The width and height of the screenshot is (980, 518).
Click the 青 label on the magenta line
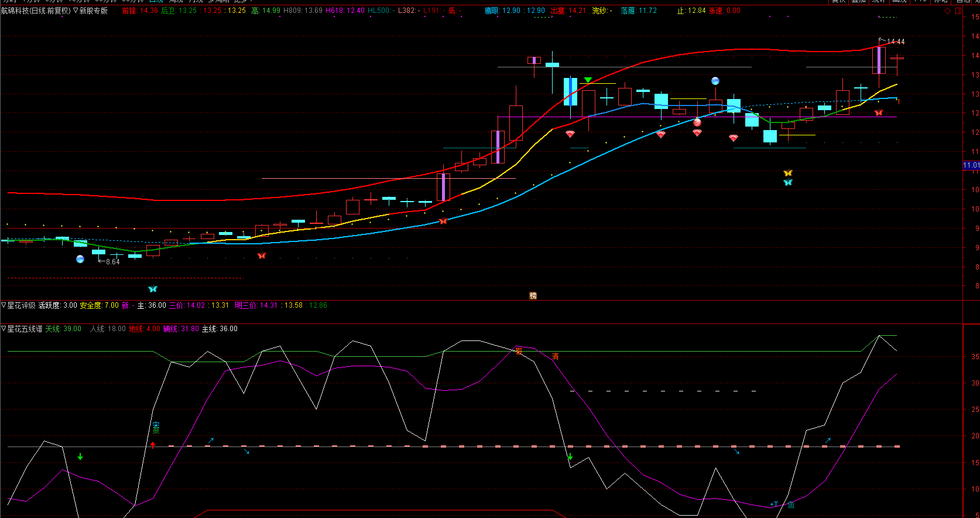556,356
